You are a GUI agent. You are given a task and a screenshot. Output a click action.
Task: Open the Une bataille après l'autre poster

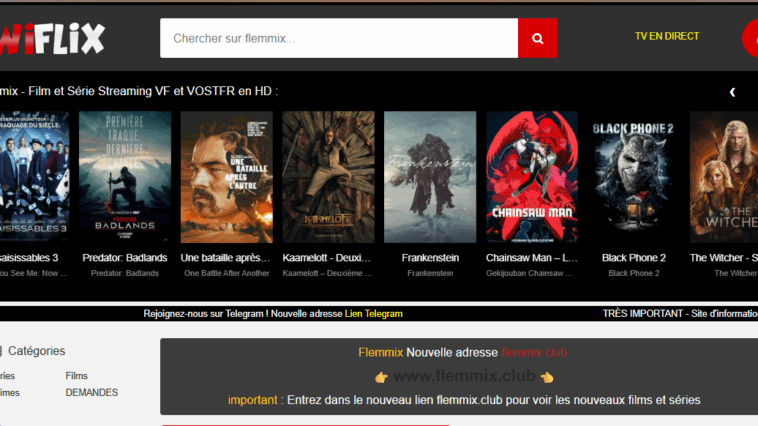tap(227, 177)
